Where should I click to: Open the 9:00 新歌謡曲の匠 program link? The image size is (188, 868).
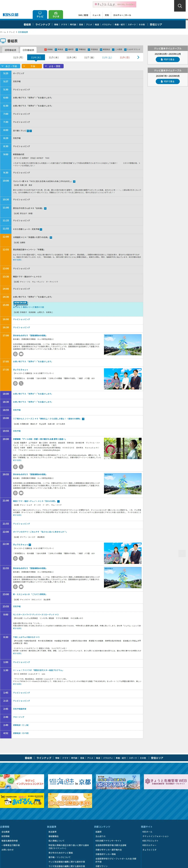click(x=19, y=154)
